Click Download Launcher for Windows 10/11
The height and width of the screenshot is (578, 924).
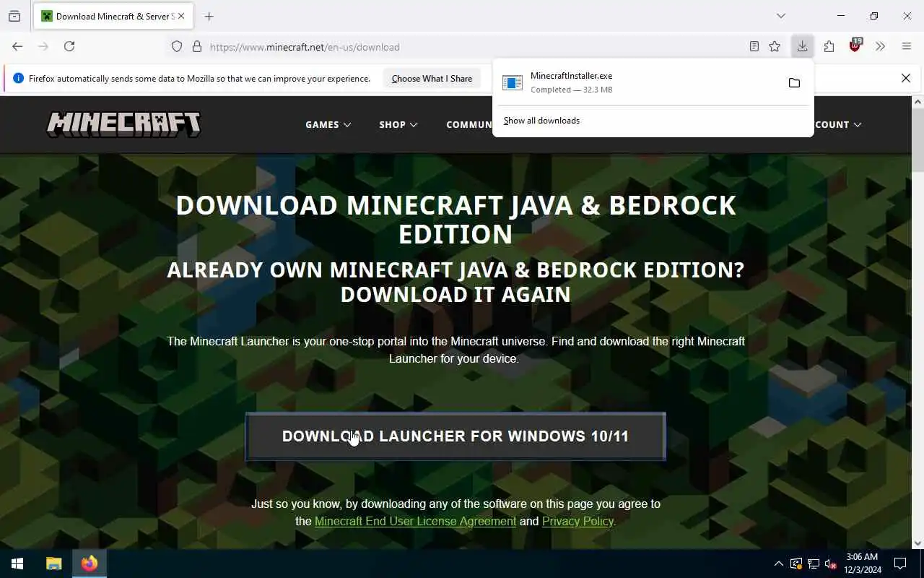[x=456, y=436]
